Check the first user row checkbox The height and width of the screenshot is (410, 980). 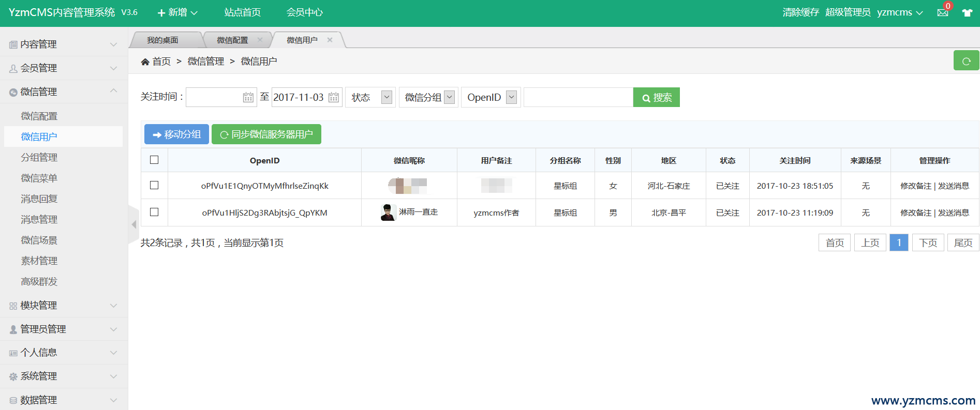(154, 185)
